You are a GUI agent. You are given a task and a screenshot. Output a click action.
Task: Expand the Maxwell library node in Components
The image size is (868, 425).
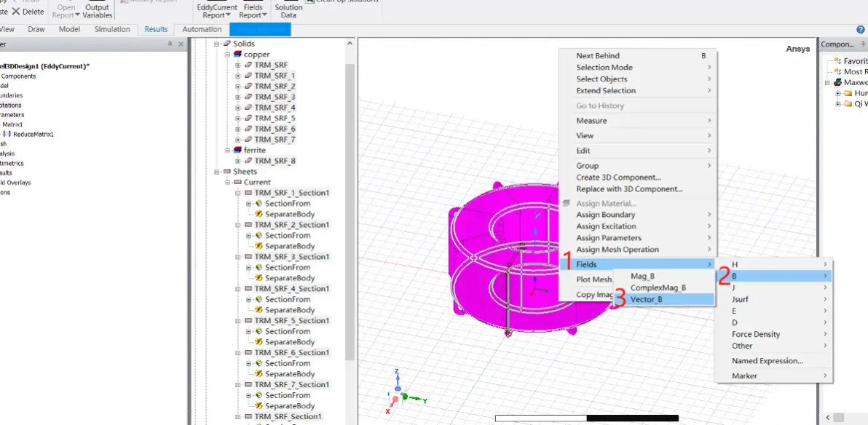828,82
